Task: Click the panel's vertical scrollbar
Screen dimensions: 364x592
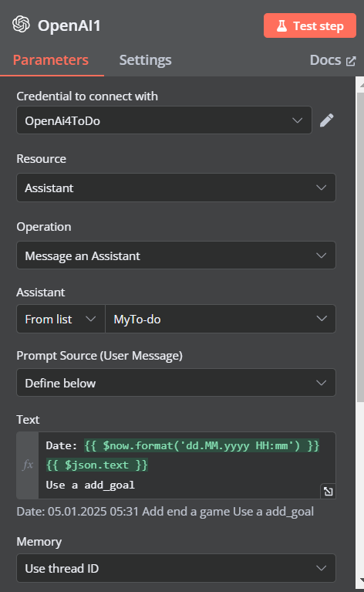Action: 359,245
